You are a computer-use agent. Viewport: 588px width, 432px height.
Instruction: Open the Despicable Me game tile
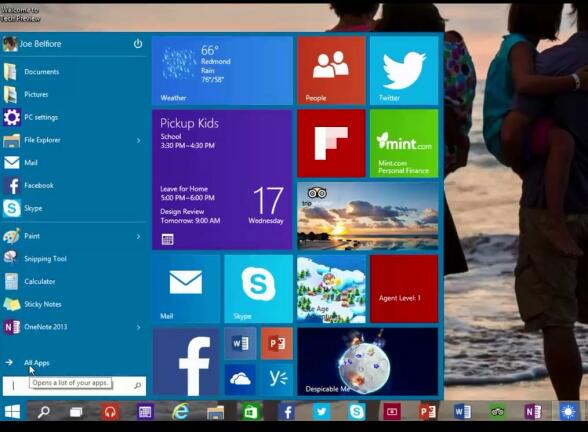tap(368, 362)
